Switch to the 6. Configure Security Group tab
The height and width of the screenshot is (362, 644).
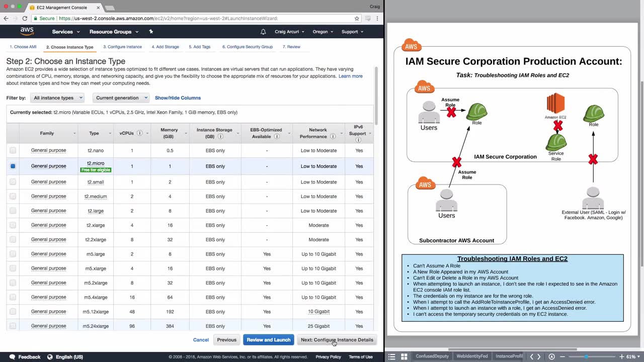click(x=248, y=47)
